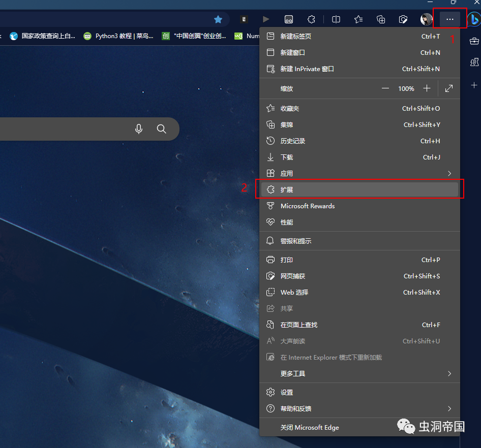The height and width of the screenshot is (448, 481).
Task: Choose 打印 from the menu
Action: tap(359, 260)
